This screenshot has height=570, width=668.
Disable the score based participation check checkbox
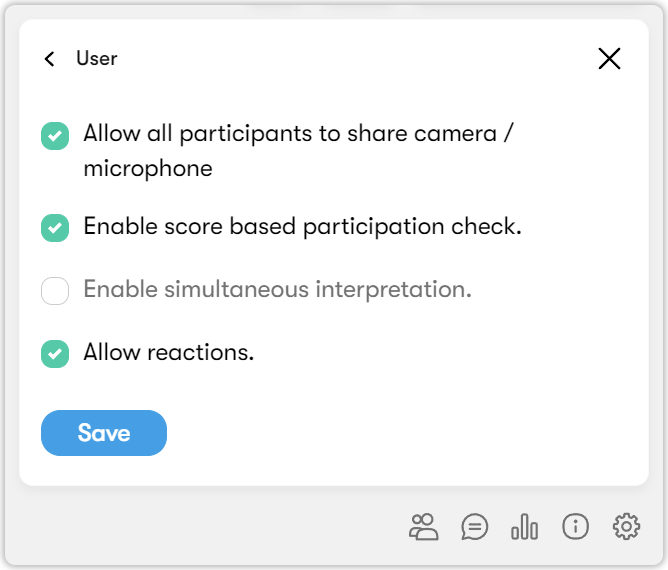point(55,227)
